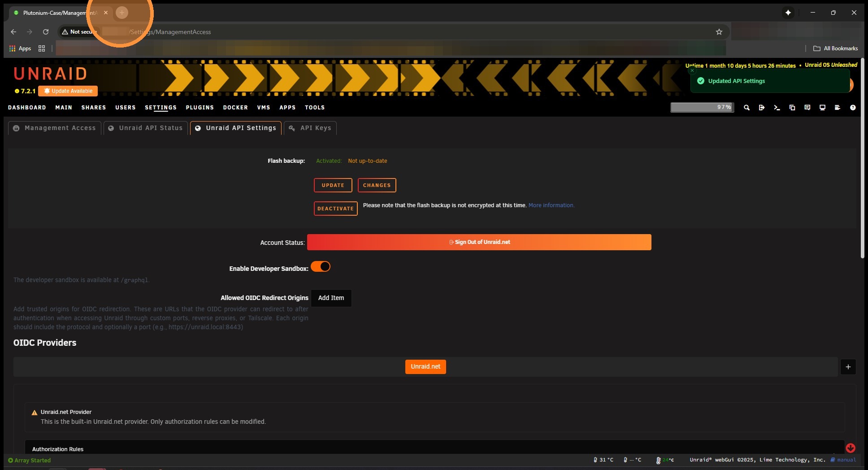Open the system log lines icon

(838, 108)
